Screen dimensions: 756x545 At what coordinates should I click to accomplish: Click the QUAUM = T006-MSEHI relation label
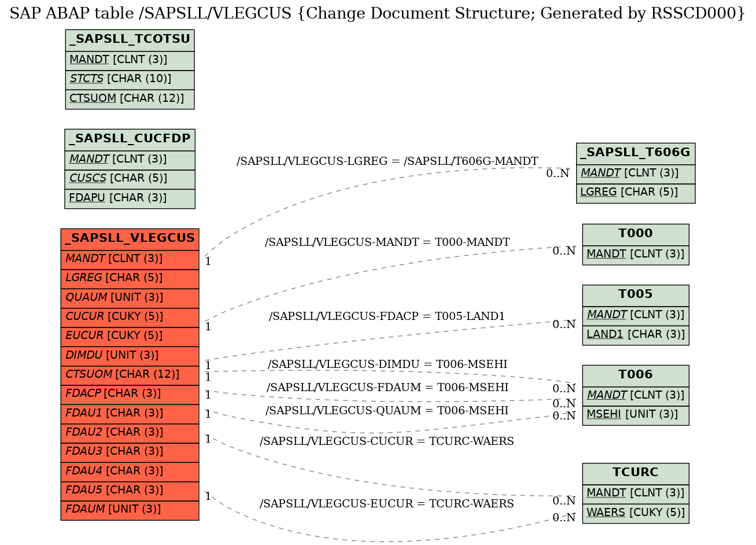coord(387,411)
